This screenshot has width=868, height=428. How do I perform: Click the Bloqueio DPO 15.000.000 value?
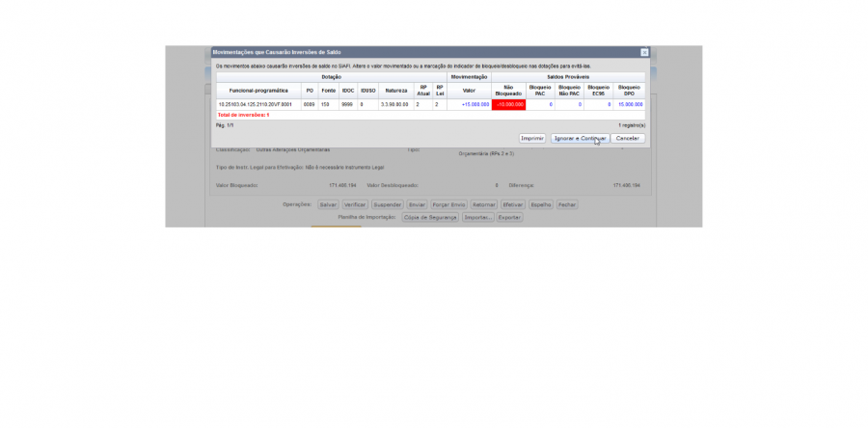(630, 104)
